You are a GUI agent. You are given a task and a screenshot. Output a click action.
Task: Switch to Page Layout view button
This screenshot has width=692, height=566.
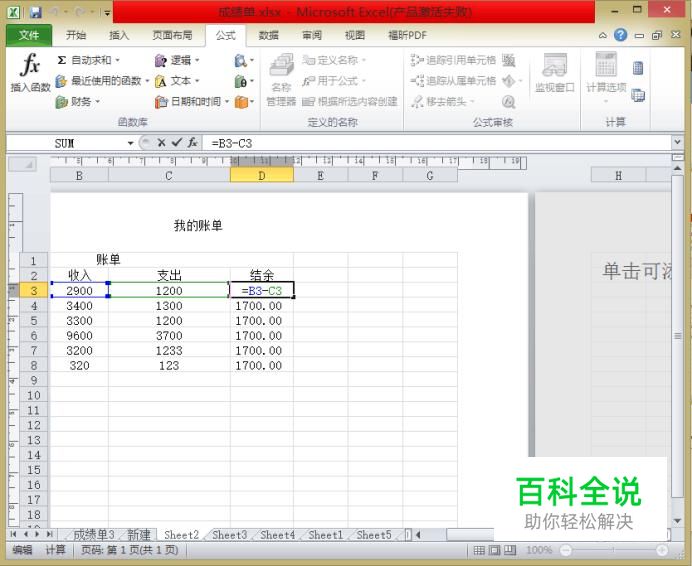[x=495, y=550]
